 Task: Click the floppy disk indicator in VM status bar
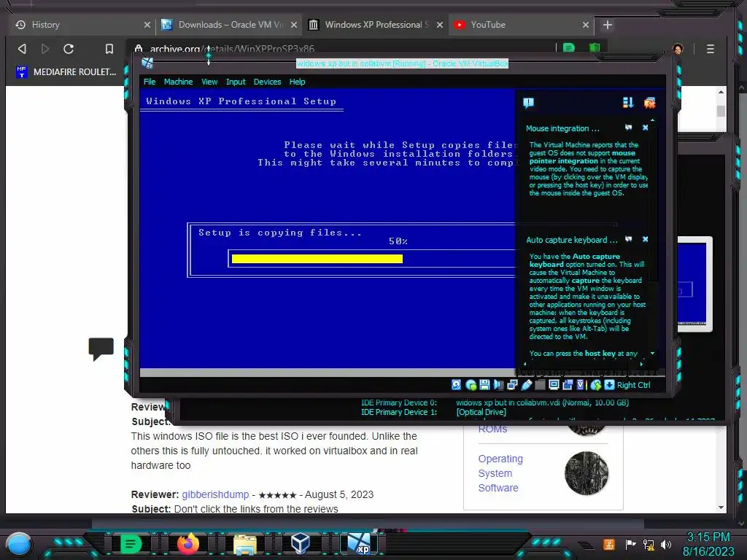(484, 385)
